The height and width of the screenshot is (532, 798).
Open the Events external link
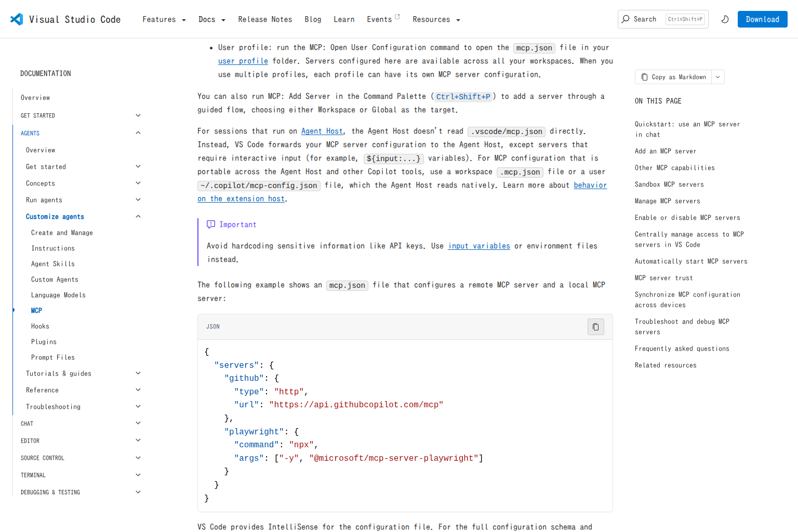pyautogui.click(x=383, y=19)
